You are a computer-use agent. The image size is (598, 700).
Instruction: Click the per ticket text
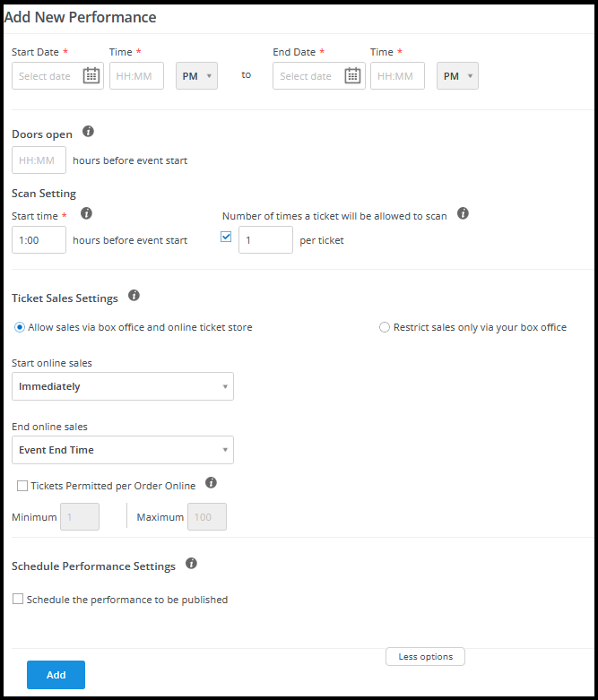coord(322,240)
